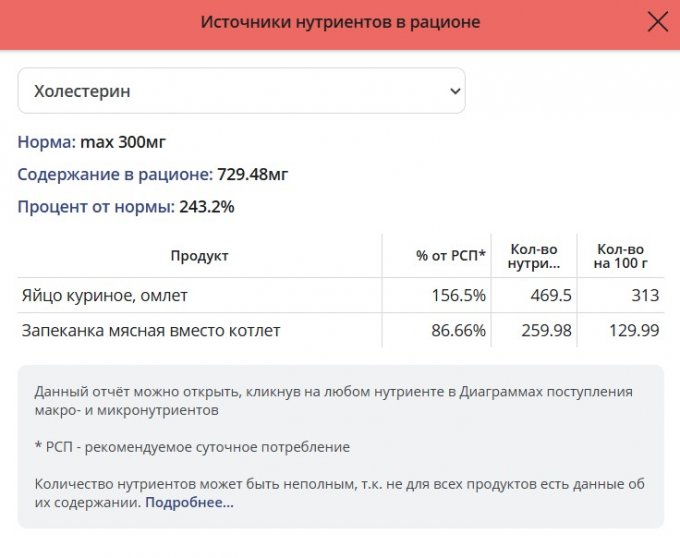Select the Яйцо куриное, омлет row
The width and height of the screenshot is (680, 558).
(x=104, y=295)
